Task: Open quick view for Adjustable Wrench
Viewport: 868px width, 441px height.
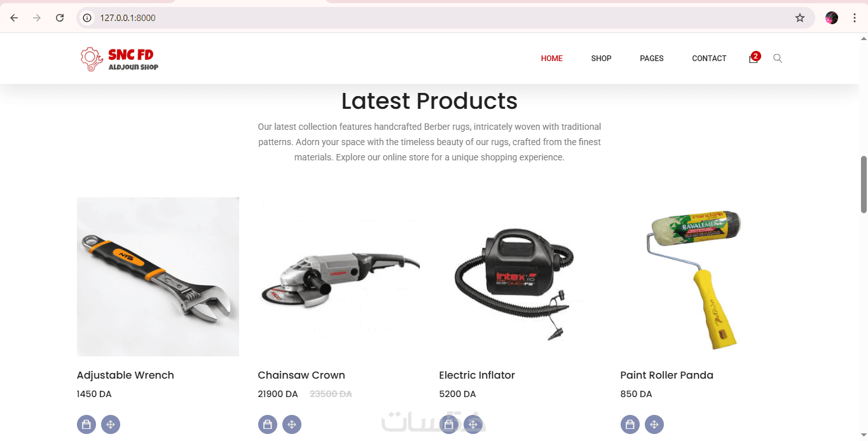Action: click(x=111, y=424)
